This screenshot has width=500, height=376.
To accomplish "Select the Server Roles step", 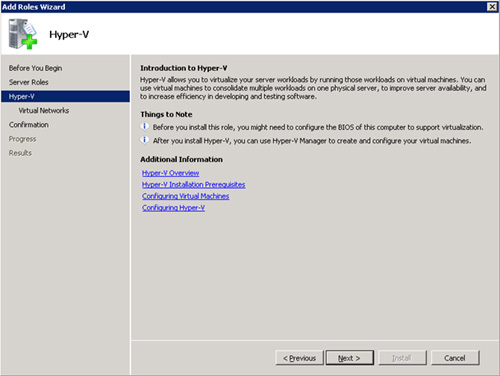I will point(29,82).
